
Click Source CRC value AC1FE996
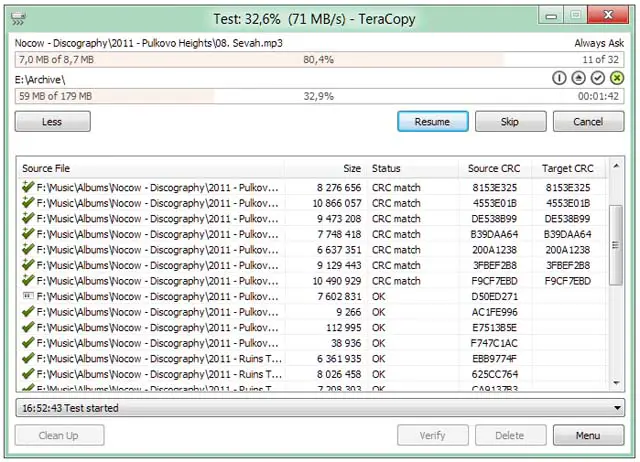(x=494, y=312)
